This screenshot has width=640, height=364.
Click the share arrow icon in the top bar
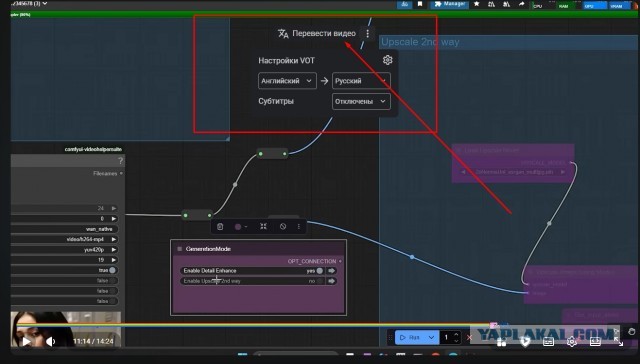(x=521, y=4)
